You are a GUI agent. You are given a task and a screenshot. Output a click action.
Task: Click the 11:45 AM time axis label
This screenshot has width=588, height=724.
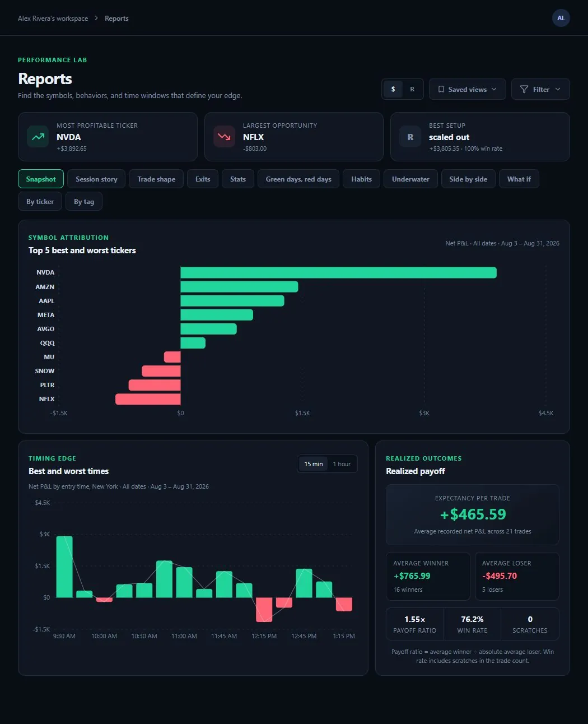[x=224, y=636]
